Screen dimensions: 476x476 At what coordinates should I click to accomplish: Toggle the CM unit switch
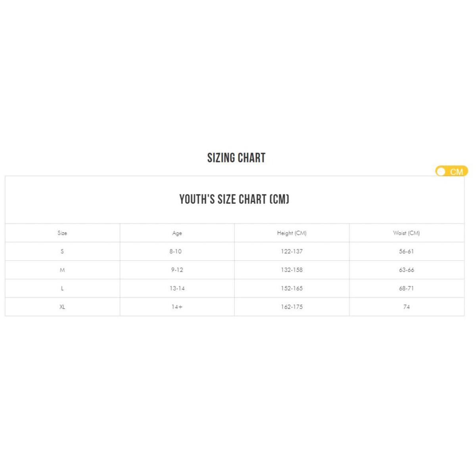(x=451, y=171)
